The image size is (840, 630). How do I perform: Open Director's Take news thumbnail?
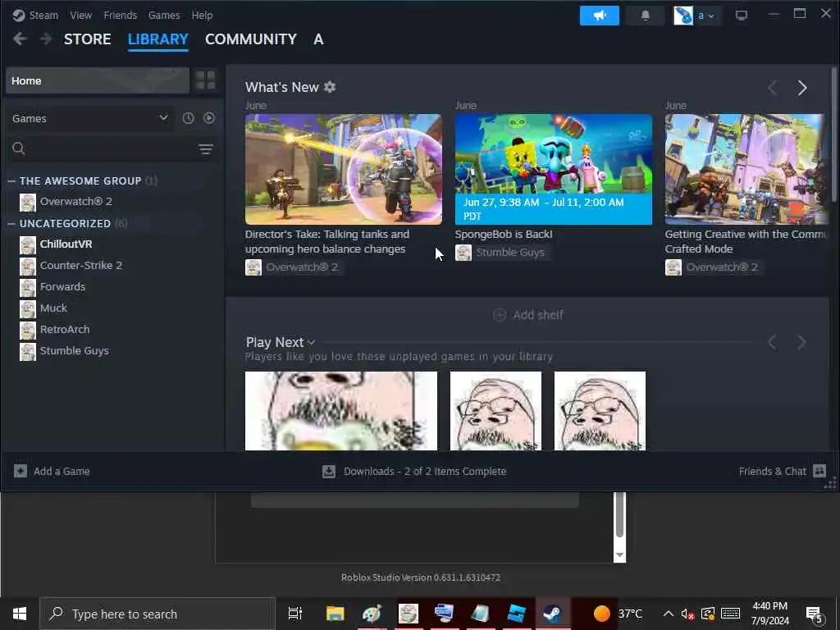[344, 169]
